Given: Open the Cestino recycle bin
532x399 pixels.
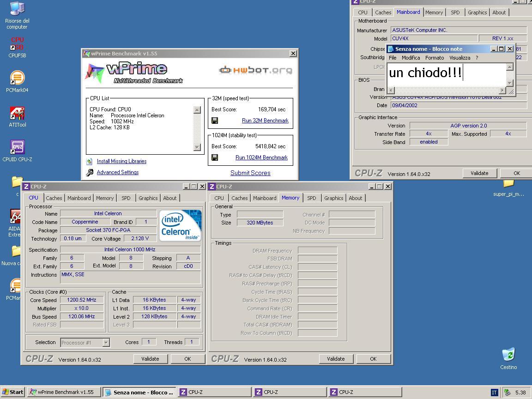Looking at the screenshot, I should [x=508, y=358].
